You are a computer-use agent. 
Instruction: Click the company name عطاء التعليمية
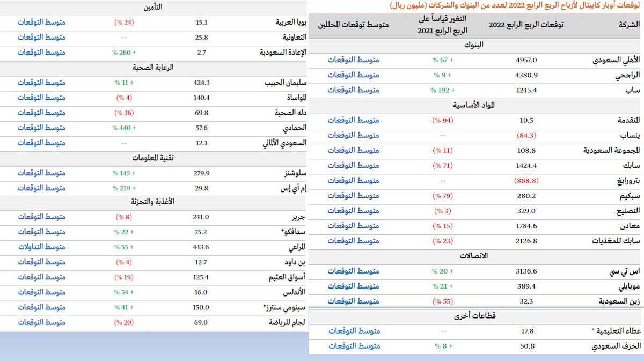point(618,331)
